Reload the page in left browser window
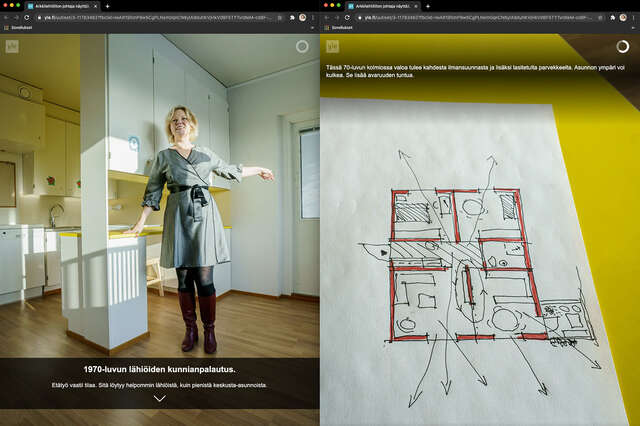 [27, 17]
